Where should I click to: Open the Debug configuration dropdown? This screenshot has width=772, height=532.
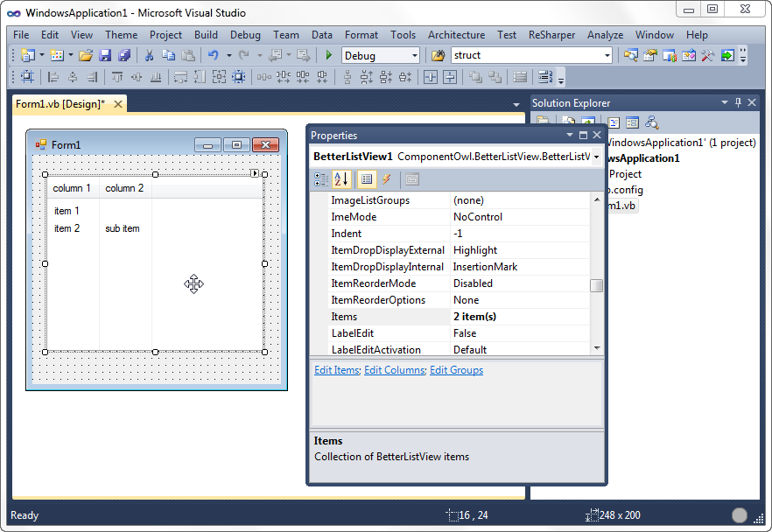click(414, 55)
